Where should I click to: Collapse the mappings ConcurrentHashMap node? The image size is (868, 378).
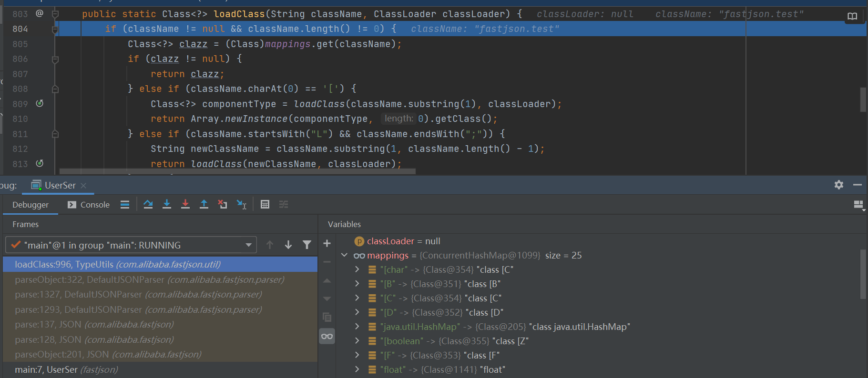click(x=345, y=255)
